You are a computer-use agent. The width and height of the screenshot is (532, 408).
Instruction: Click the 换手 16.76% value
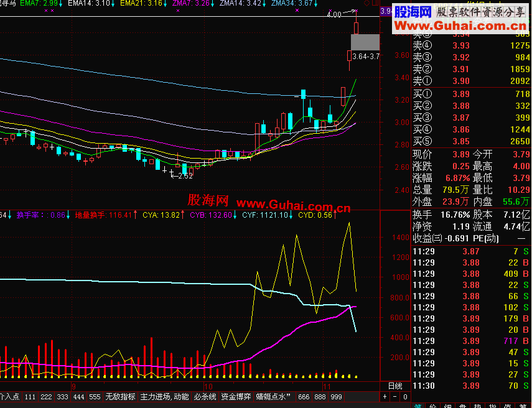[x=455, y=215]
